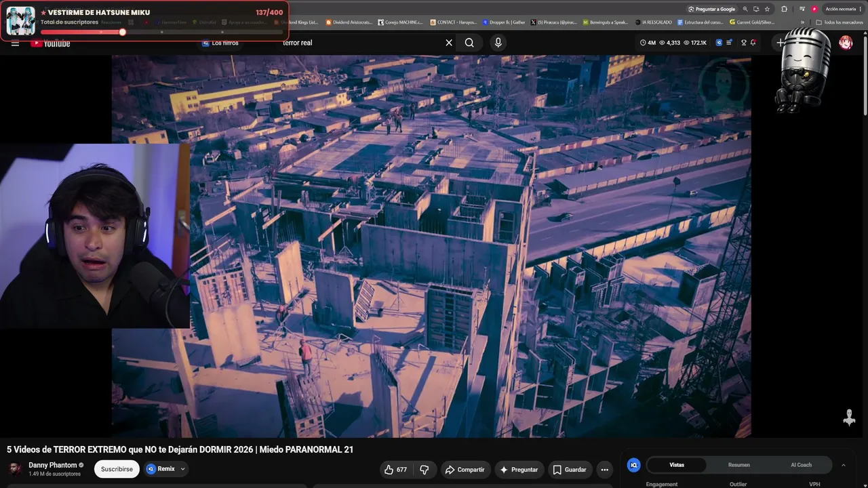Open more actions ellipsis menu
This screenshot has height=488, width=868.
tap(604, 470)
